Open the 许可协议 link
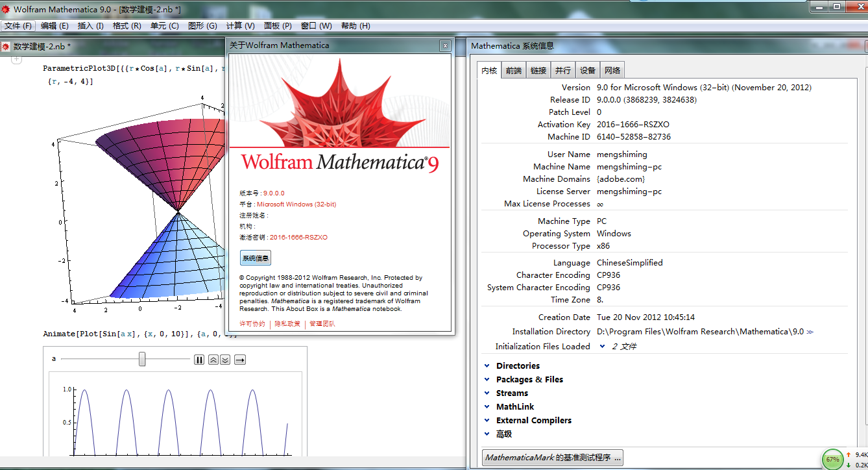The width and height of the screenshot is (868, 470). (252, 324)
